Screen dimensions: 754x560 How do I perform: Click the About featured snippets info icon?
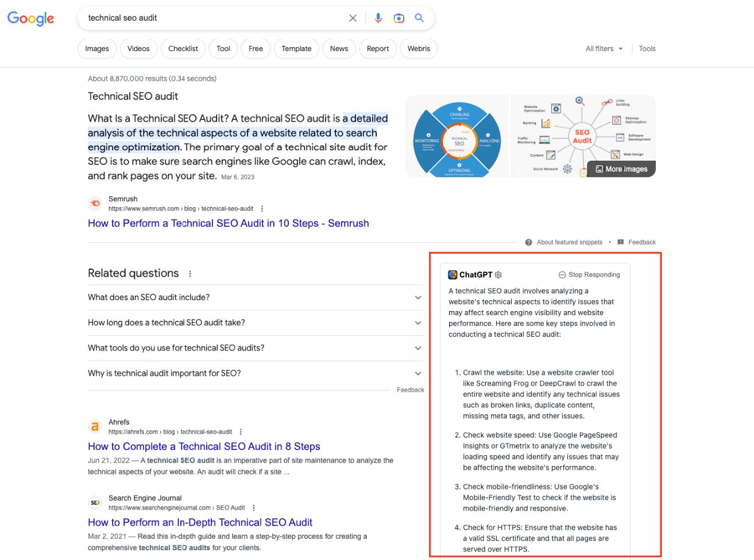click(x=528, y=242)
